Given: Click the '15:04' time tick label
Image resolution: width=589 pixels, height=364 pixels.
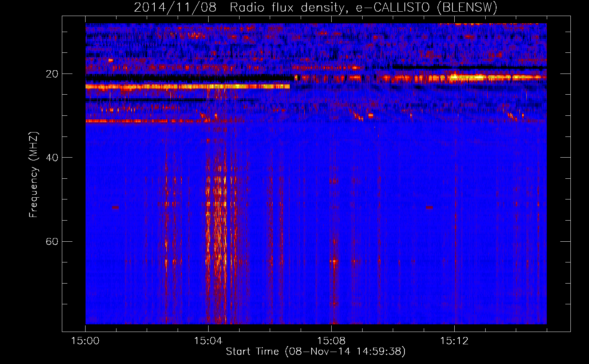Looking at the screenshot, I should click(x=208, y=341).
